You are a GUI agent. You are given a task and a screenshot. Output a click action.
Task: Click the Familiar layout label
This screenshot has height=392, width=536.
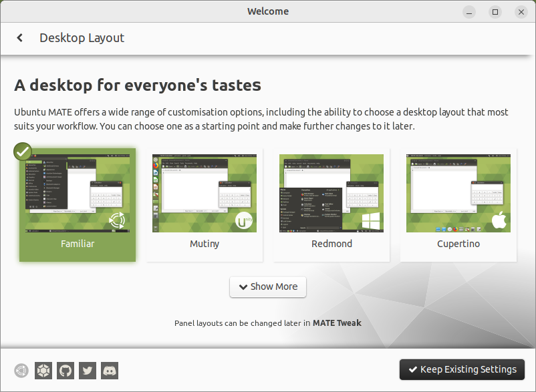click(78, 244)
